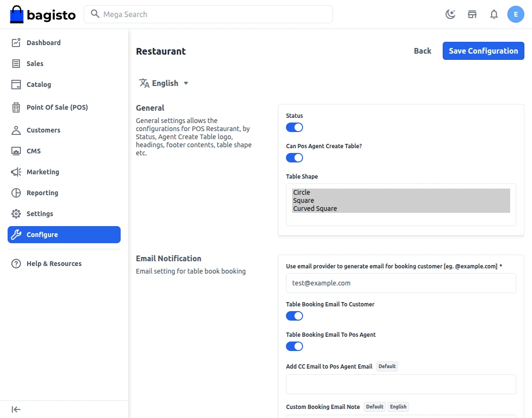
Task: Open the storefront shop icon
Action: pos(472,14)
